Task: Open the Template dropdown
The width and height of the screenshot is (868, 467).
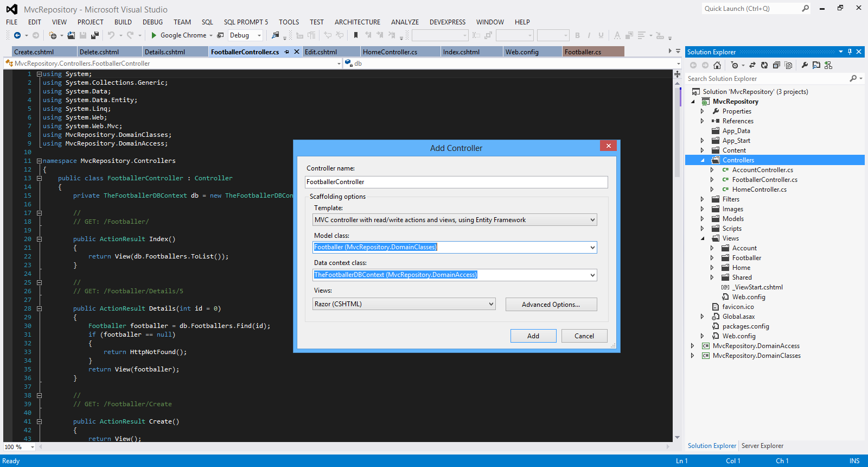Action: click(x=592, y=220)
